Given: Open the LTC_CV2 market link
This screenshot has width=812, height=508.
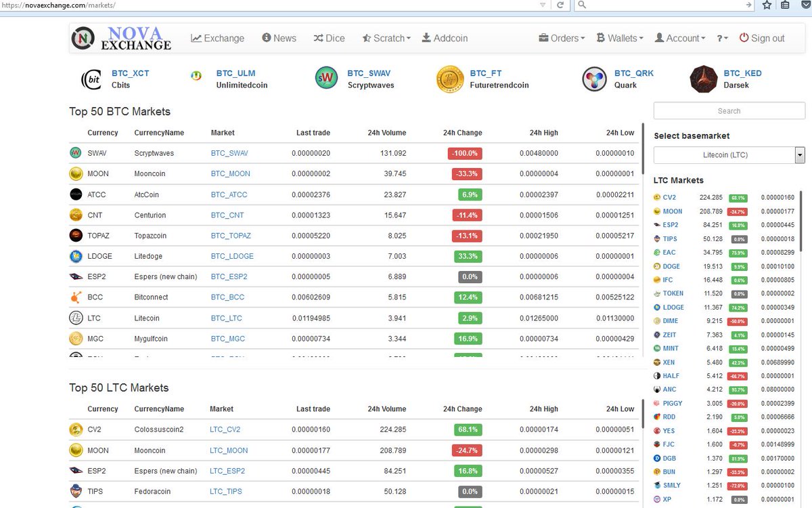Looking at the screenshot, I should tap(225, 429).
